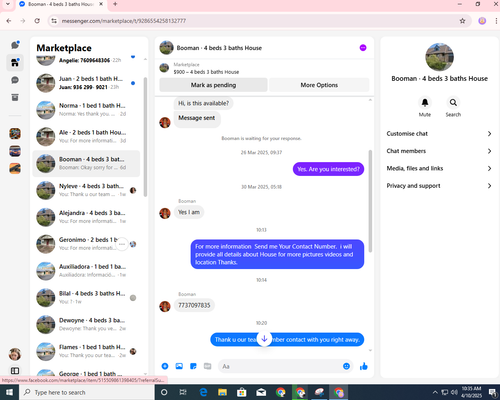
Task: Click the conversation messages scrollbar
Action: pos(370,201)
